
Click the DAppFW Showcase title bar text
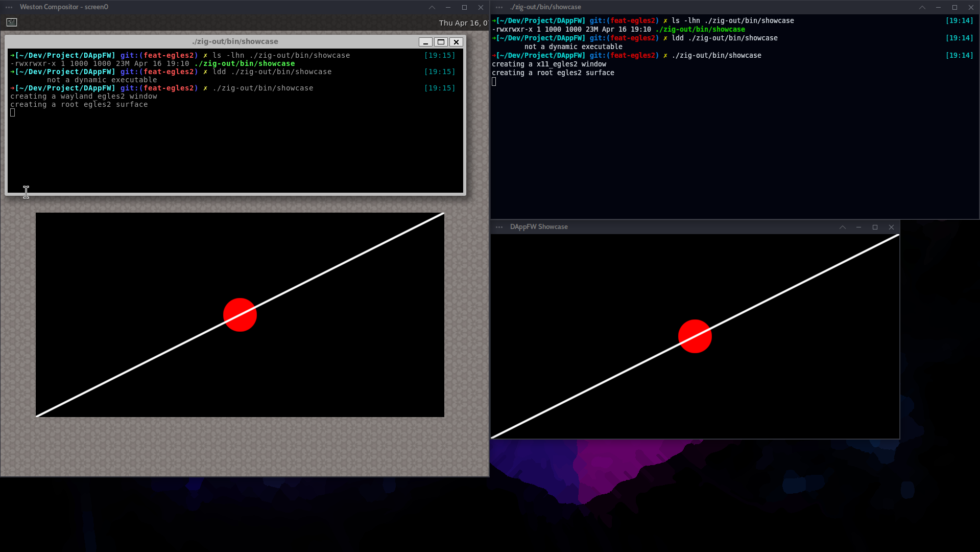pos(538,227)
